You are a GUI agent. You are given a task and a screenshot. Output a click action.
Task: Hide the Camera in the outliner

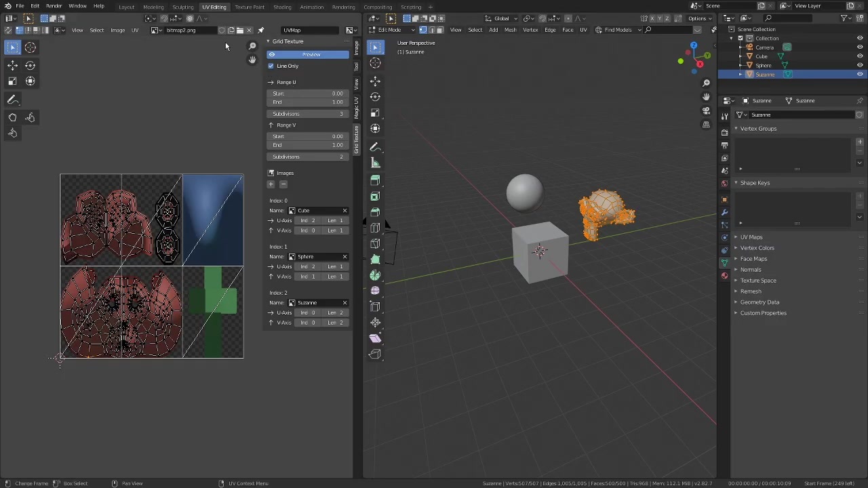(860, 47)
